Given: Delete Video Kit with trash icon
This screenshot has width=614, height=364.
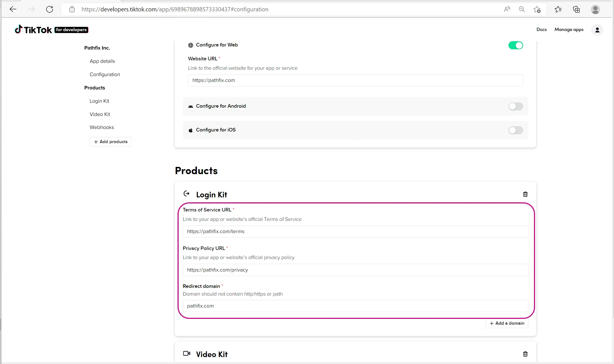Looking at the screenshot, I should pyautogui.click(x=525, y=354).
